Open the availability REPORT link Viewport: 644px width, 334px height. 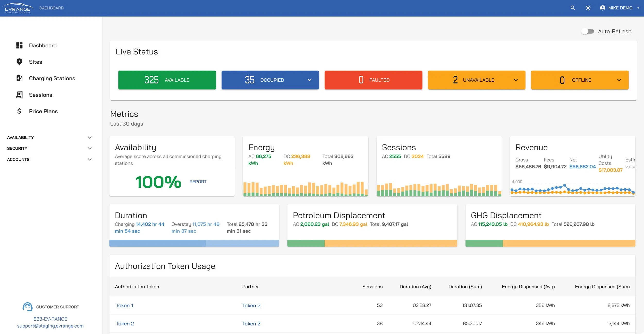click(x=198, y=182)
